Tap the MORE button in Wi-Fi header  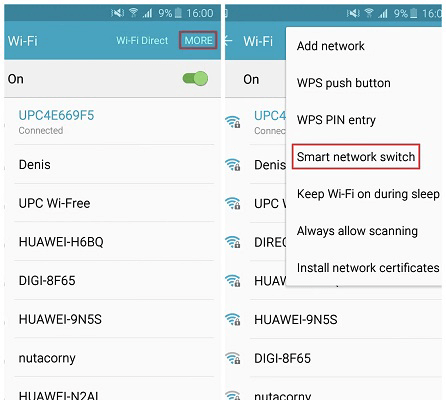pyautogui.click(x=198, y=40)
